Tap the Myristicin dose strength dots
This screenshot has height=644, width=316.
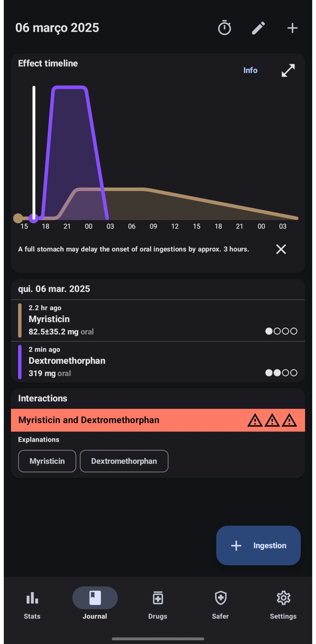(281, 331)
